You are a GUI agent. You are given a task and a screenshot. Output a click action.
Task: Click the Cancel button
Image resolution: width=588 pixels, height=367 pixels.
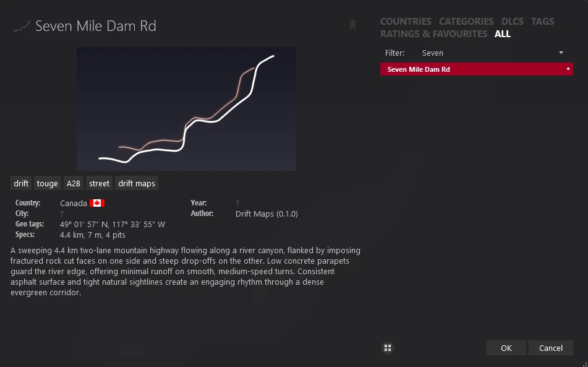click(550, 348)
